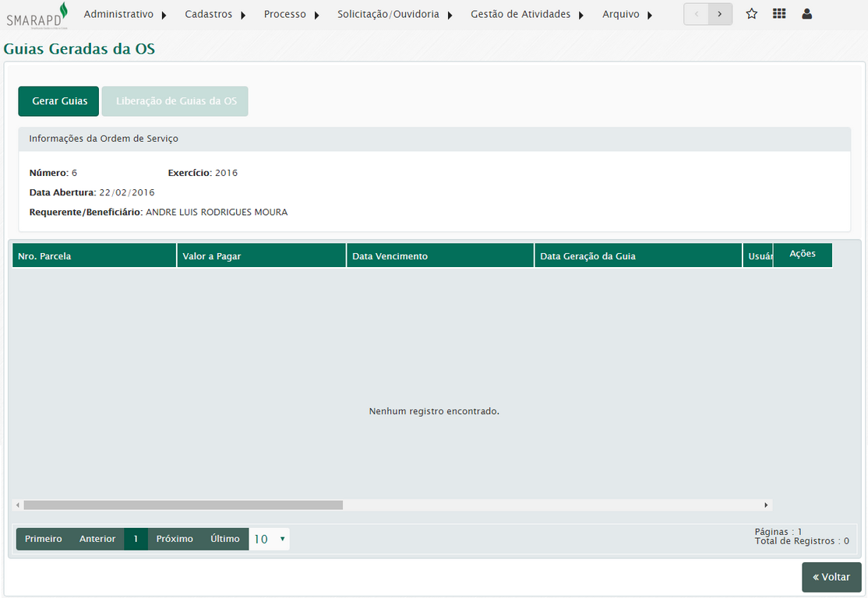Click the SMARAPD logo icon
The image size is (868, 598).
(37, 15)
